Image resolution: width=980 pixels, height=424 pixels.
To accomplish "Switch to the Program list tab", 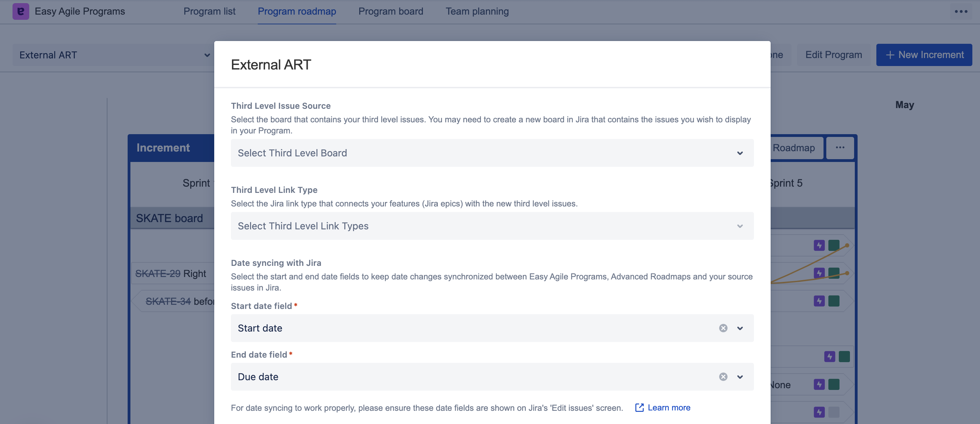I will 209,11.
